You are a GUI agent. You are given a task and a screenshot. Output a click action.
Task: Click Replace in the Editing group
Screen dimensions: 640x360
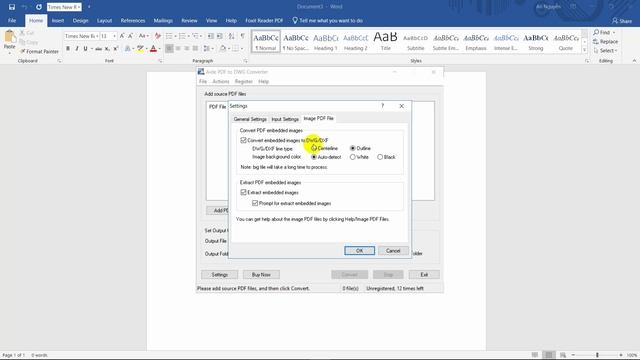coord(606,42)
